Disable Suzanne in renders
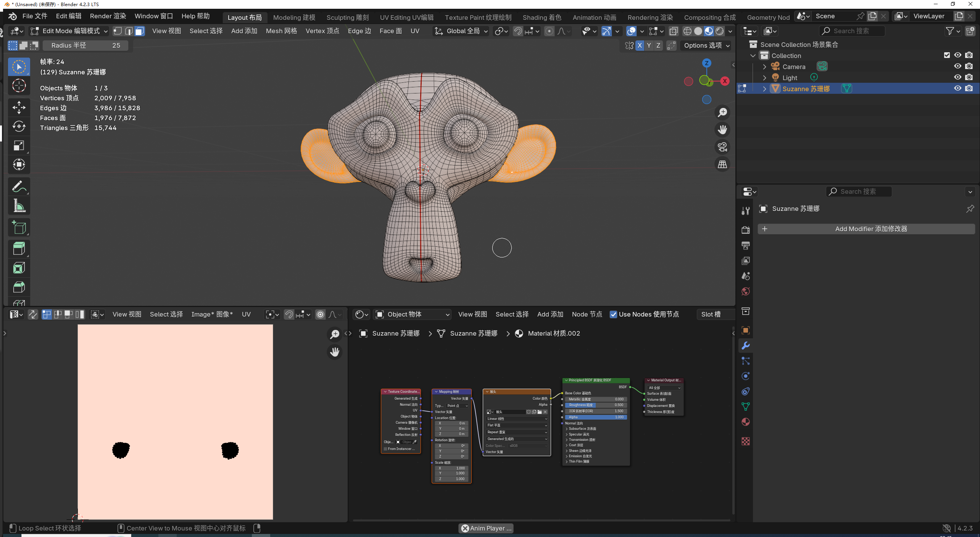Image resolution: width=980 pixels, height=537 pixels. pyautogui.click(x=969, y=88)
